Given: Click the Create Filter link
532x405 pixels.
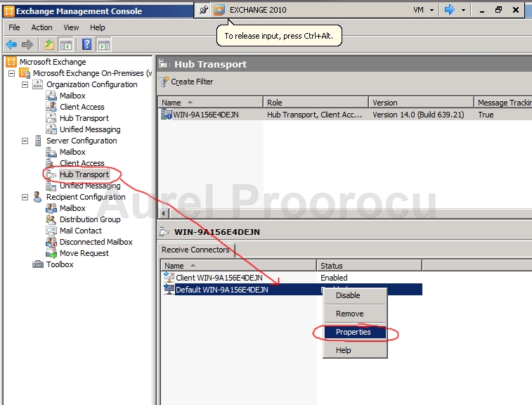Looking at the screenshot, I should pos(192,82).
